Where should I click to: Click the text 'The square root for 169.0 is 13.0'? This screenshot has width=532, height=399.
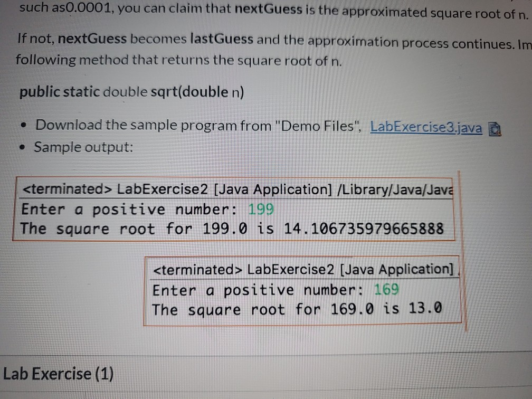tap(297, 309)
